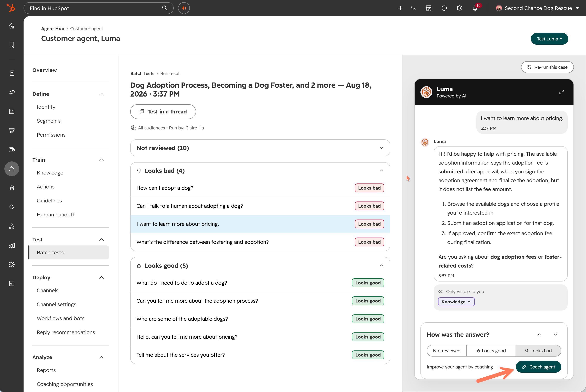Go to previous answer with up chevron
The width and height of the screenshot is (586, 392).
point(539,334)
